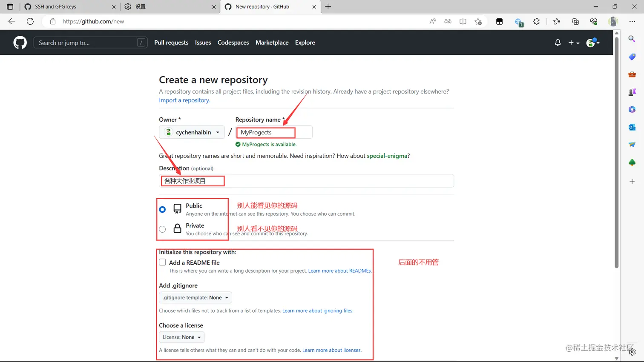Screen dimensions: 644x362
Task: Open tab actions menu icon
Action: (10, 7)
